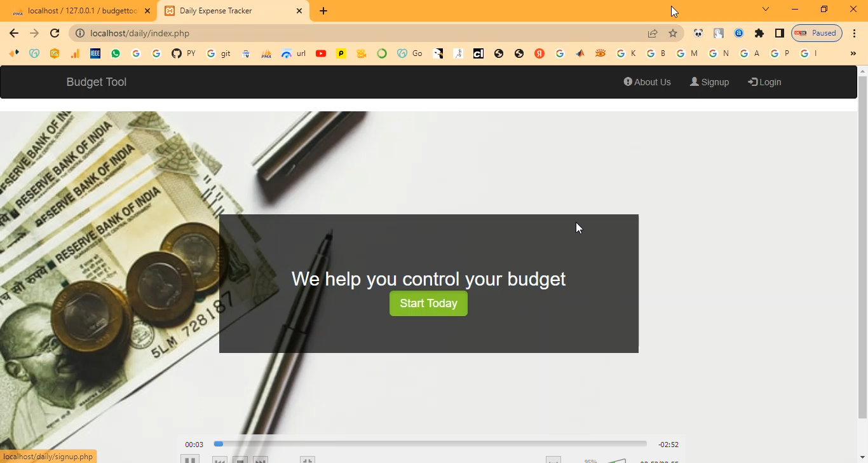Image resolution: width=868 pixels, height=463 pixels.
Task: Open the About Us page
Action: point(647,82)
